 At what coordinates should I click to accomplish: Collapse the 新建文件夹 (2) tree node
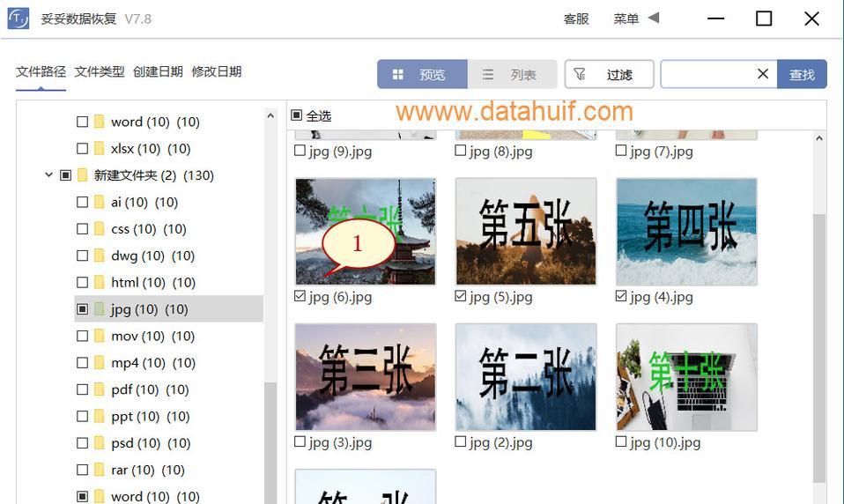[48, 175]
